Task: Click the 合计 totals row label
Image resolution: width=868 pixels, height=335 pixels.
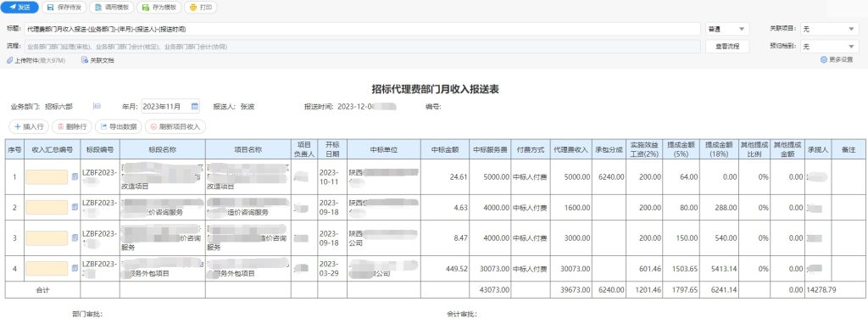Action: [42, 289]
